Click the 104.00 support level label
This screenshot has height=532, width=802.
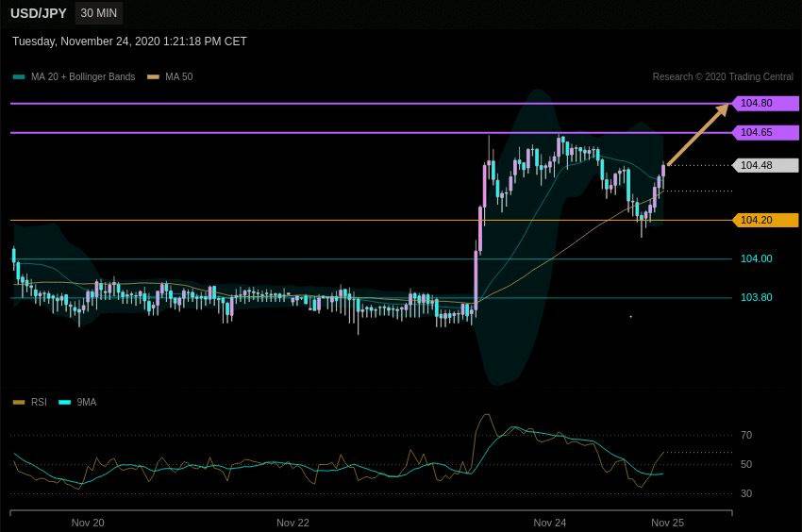757,258
